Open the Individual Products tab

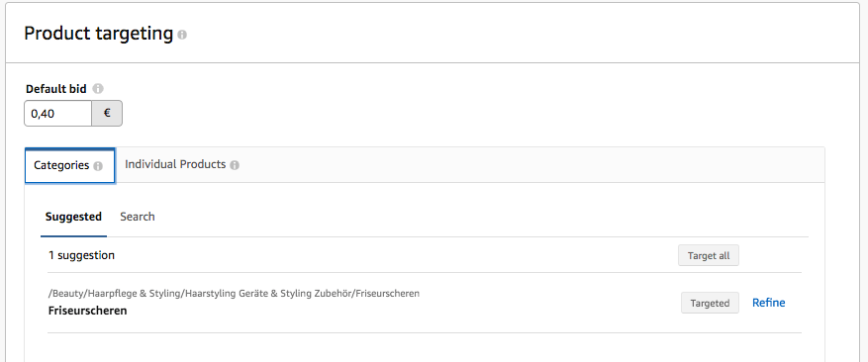click(x=181, y=164)
